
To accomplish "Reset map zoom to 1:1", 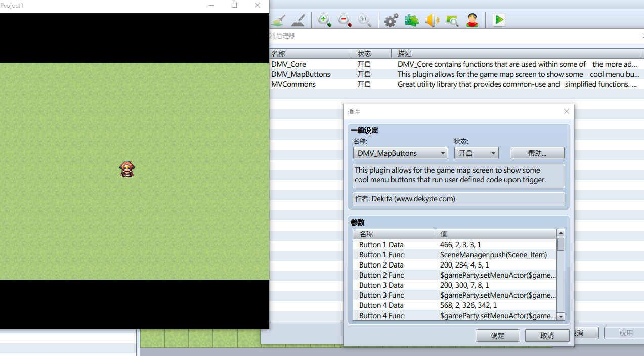I will 365,20.
